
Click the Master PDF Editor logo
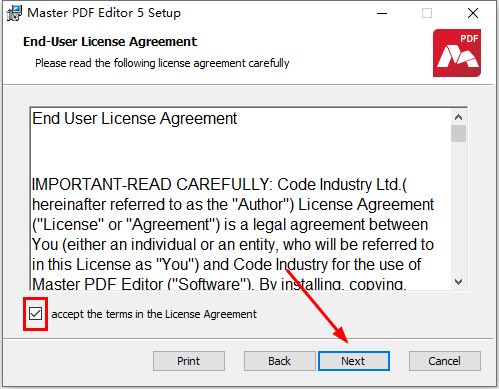457,53
